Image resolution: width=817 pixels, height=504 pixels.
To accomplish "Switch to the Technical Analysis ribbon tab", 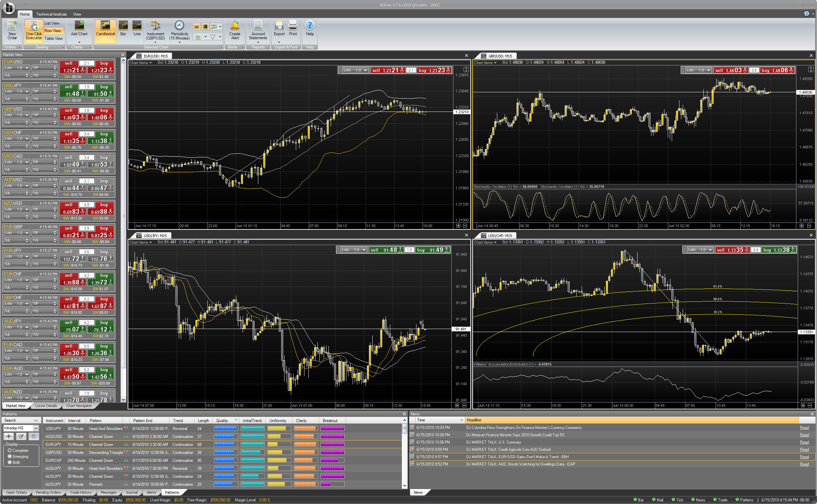I will [x=51, y=14].
